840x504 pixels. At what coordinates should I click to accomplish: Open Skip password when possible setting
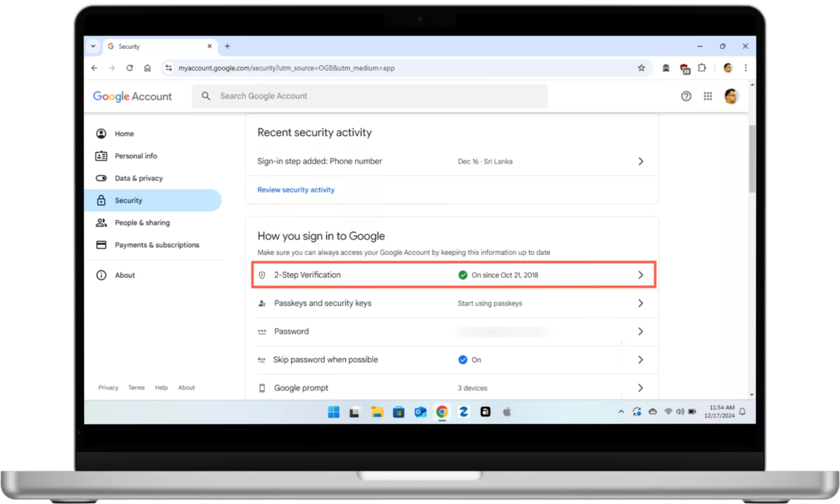tap(326, 360)
